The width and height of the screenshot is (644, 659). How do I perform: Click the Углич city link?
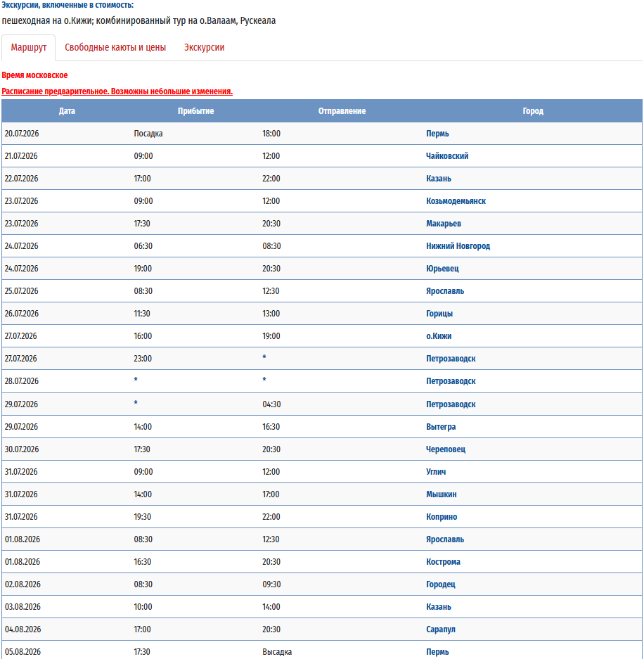pos(436,472)
